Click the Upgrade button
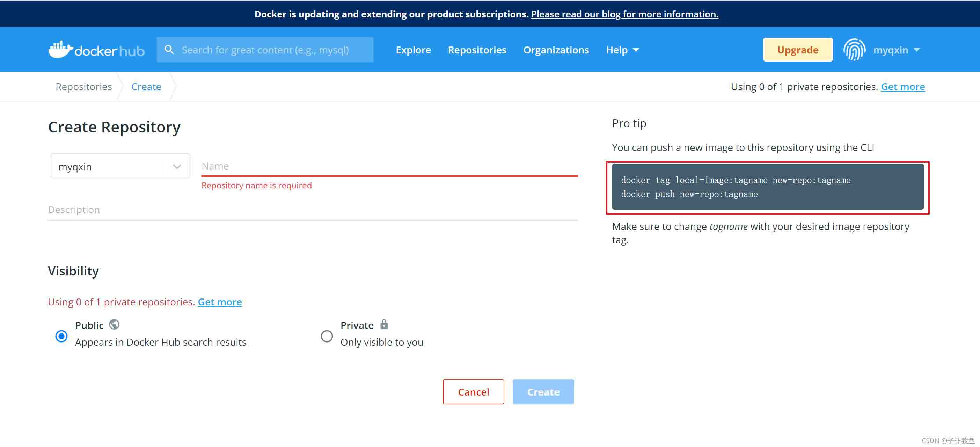Image resolution: width=980 pixels, height=447 pixels. point(798,50)
